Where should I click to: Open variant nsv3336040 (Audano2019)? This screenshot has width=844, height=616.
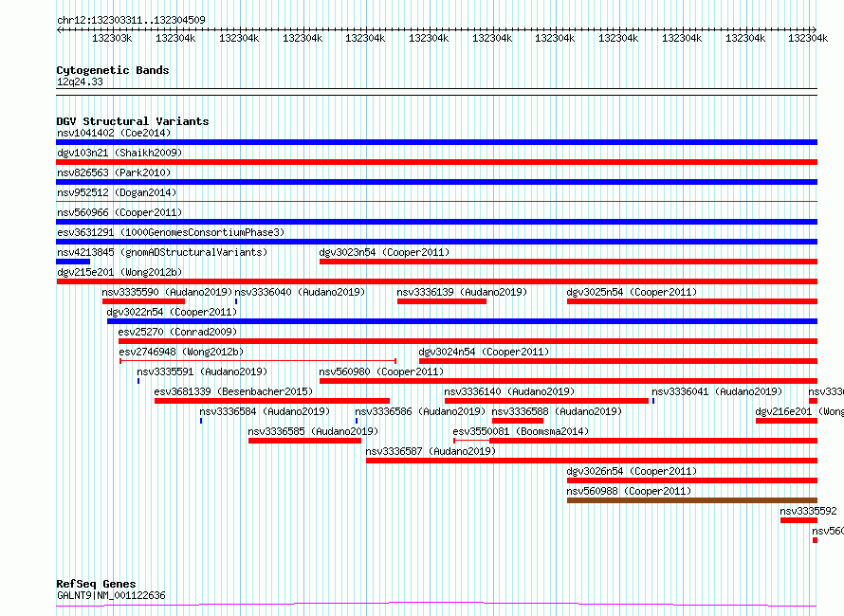(x=300, y=292)
